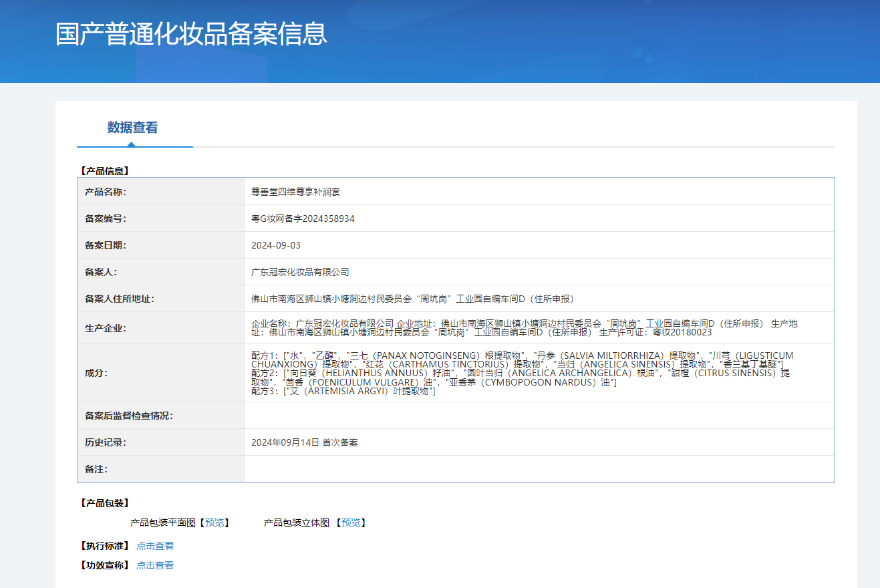This screenshot has height=588, width=880.
Task: Open the 数据查看 tab
Action: tap(132, 128)
